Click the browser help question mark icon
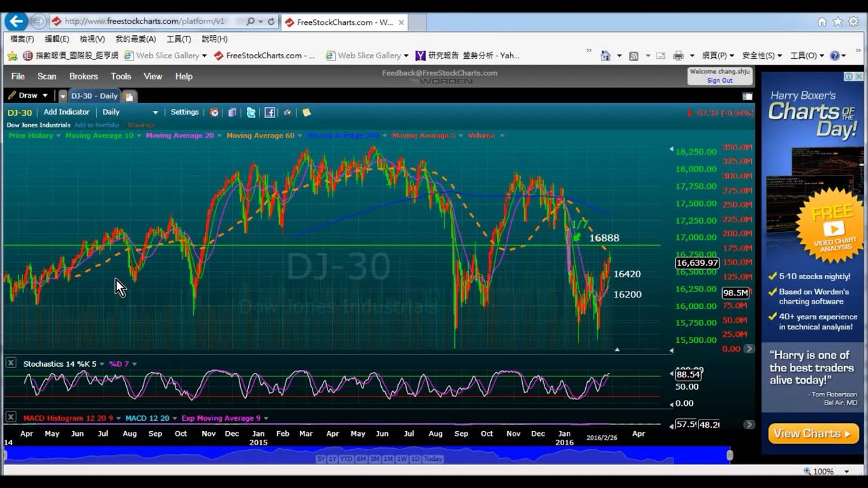Viewport: 868px width, 488px height. [x=835, y=56]
